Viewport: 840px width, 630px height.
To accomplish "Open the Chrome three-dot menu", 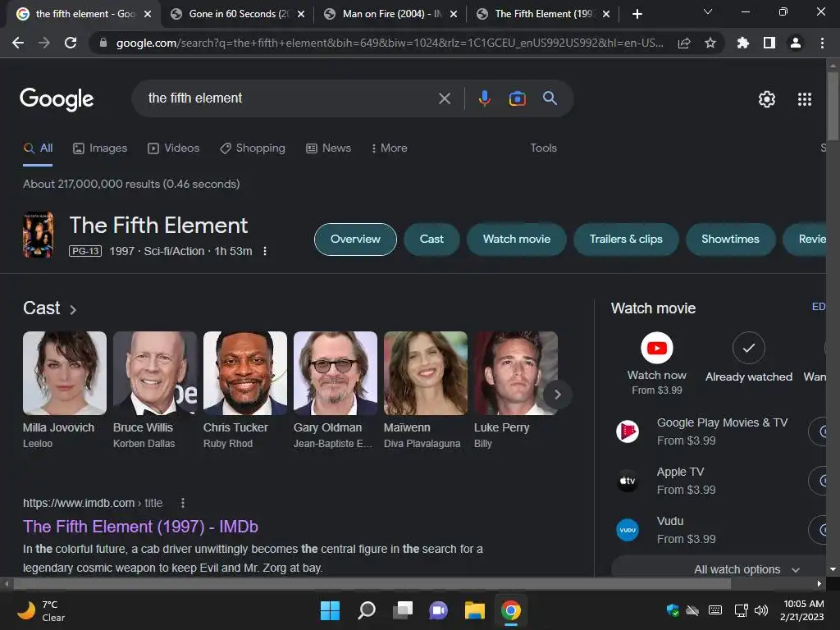I will (x=822, y=43).
